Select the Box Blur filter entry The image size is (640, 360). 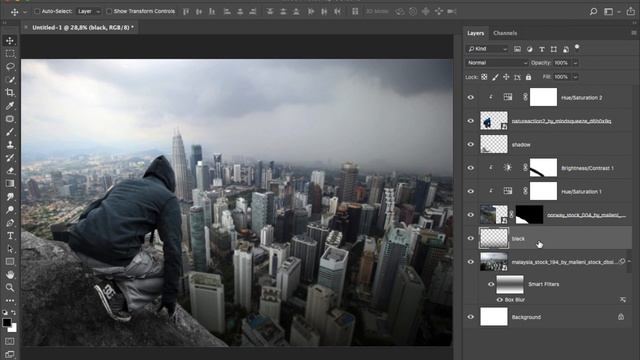point(515,300)
